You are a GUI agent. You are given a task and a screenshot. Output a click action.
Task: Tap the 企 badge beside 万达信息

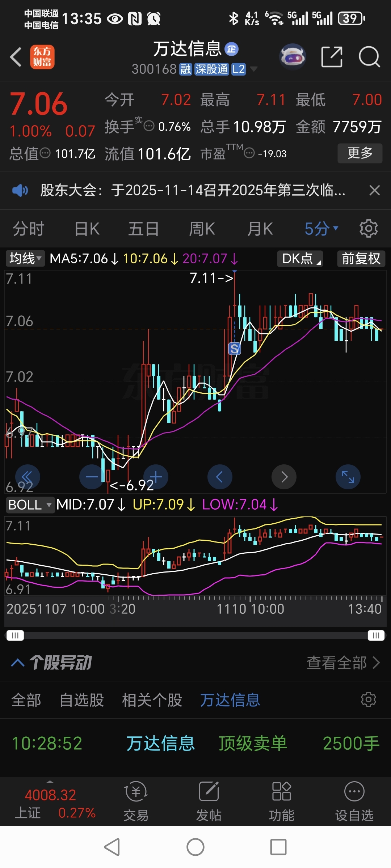tap(231, 49)
